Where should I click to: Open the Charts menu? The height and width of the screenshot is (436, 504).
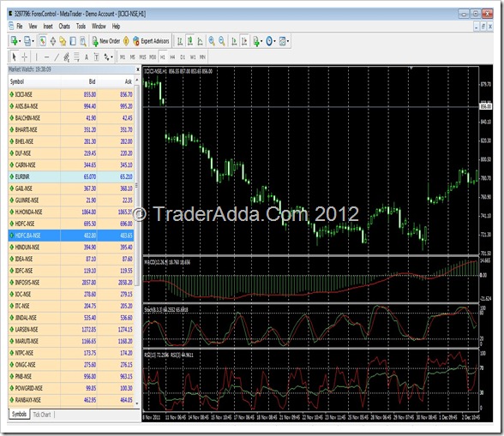(64, 27)
